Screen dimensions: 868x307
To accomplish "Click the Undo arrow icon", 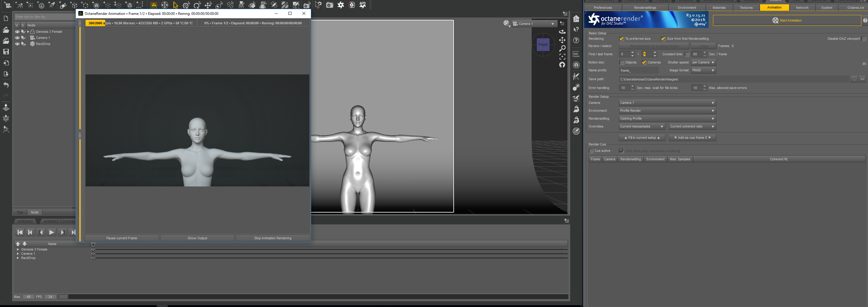I will (6, 85).
